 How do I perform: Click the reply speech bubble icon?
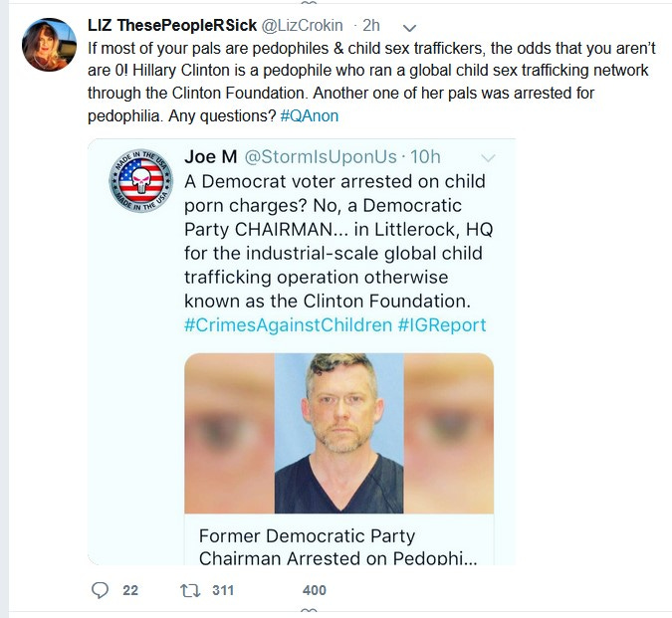point(100,590)
